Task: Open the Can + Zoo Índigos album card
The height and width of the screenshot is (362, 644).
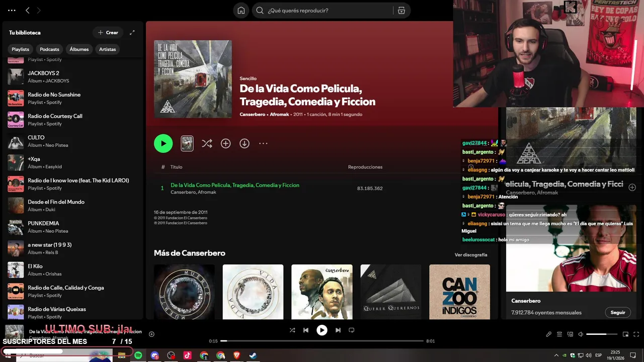Action: pos(459,292)
